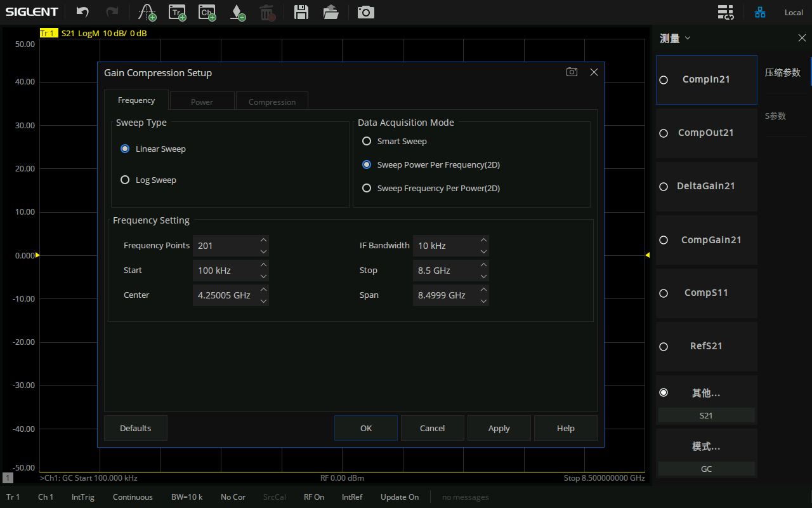The height and width of the screenshot is (508, 812).
Task: Select Sweep Frequency Per Power(2D) option
Action: [x=367, y=189]
